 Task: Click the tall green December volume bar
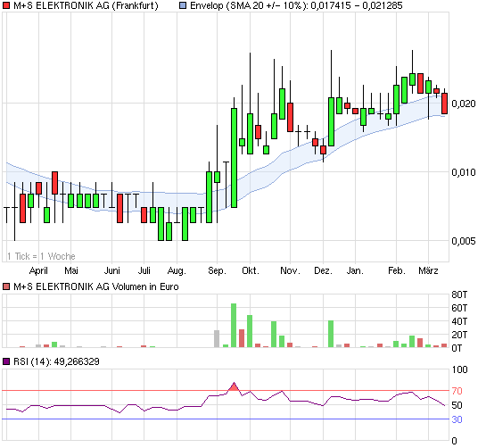point(331,334)
